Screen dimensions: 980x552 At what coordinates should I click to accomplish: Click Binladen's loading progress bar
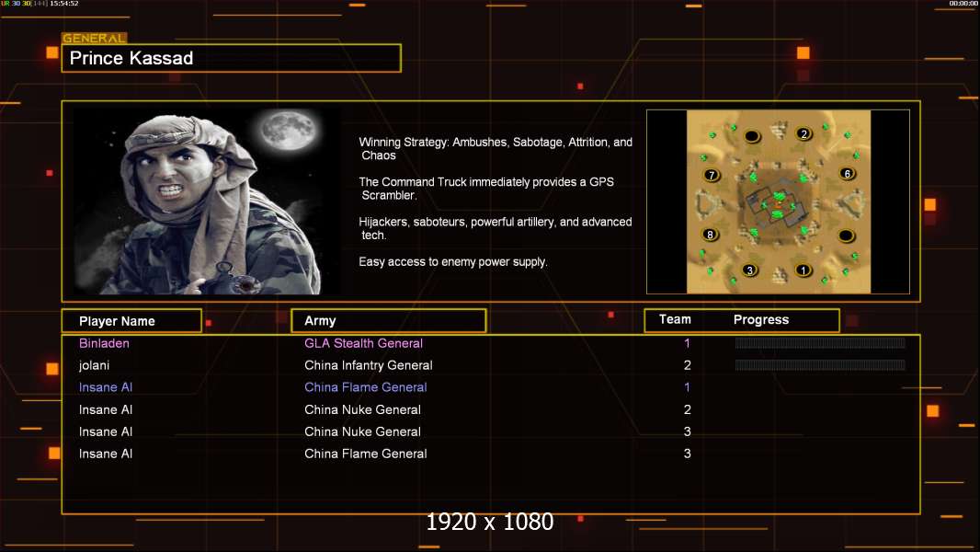820,342
